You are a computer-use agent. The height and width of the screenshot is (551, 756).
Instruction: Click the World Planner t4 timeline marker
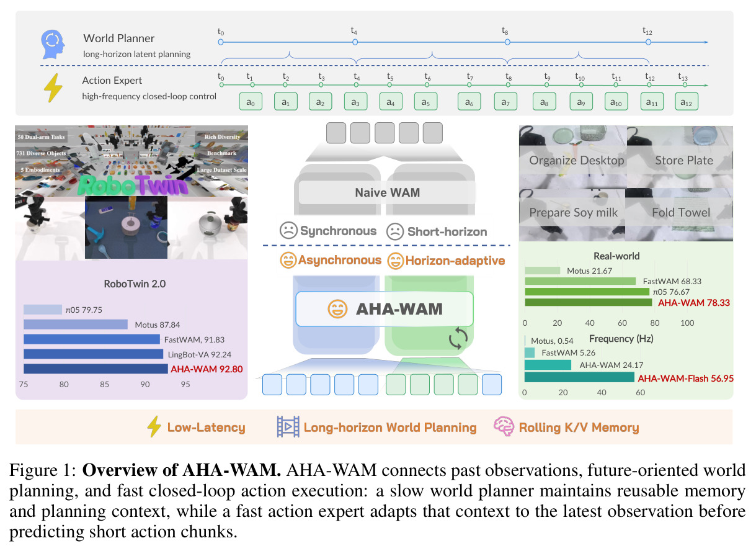[x=355, y=42]
